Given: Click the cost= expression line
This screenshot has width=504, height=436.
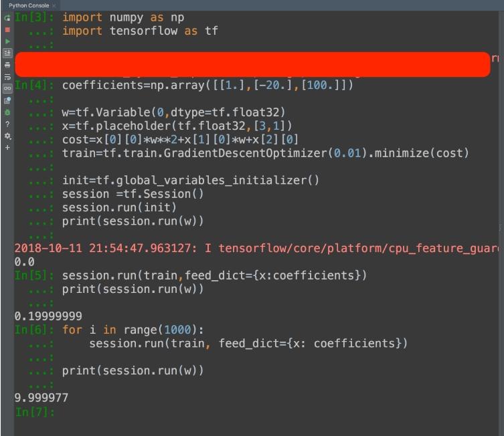Looking at the screenshot, I should [180, 140].
